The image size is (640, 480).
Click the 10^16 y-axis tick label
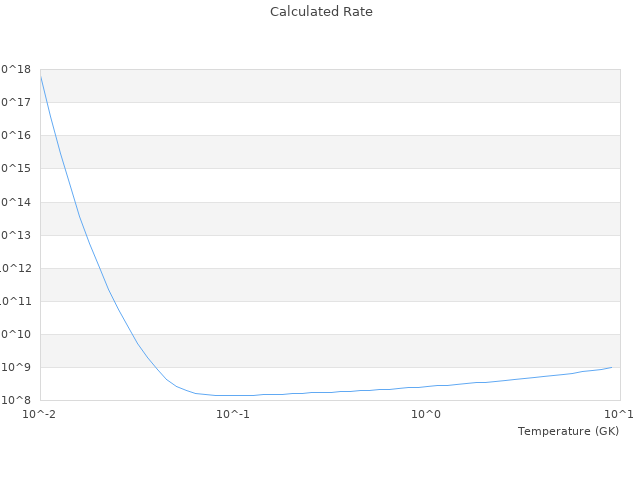click(x=16, y=135)
